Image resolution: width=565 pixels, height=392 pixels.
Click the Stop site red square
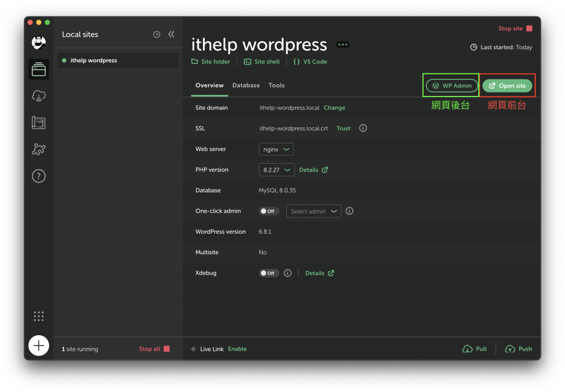pyautogui.click(x=529, y=29)
